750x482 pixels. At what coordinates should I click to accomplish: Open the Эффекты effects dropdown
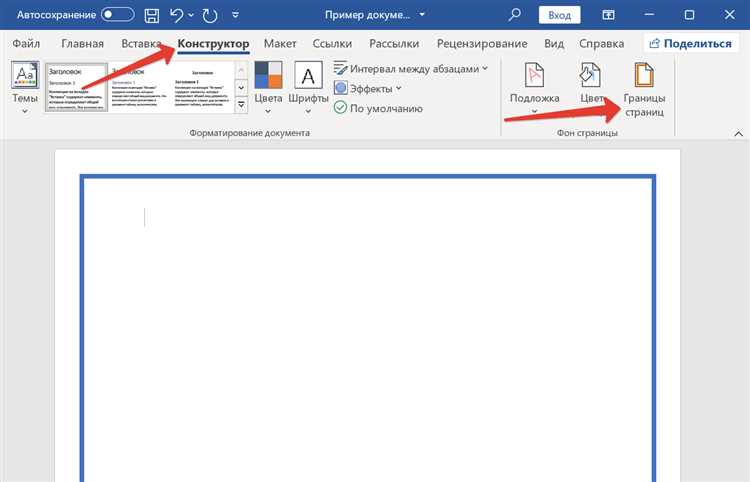pyautogui.click(x=367, y=88)
